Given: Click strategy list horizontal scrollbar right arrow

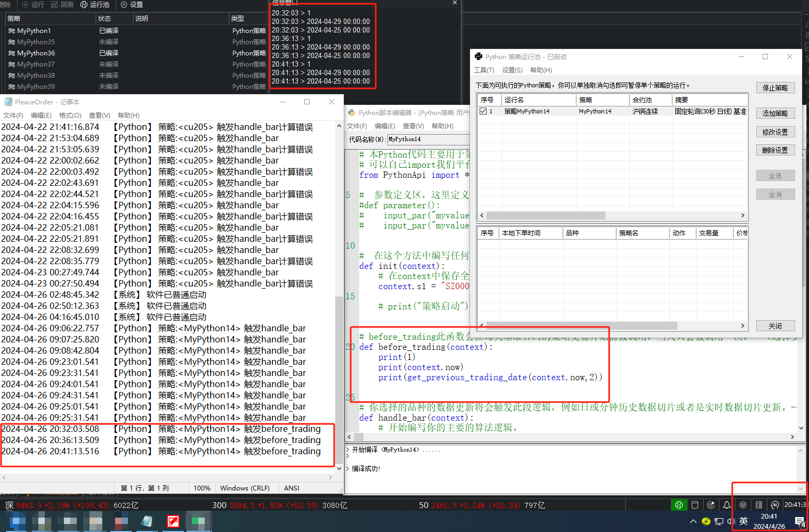Looking at the screenshot, I should pyautogui.click(x=742, y=216).
